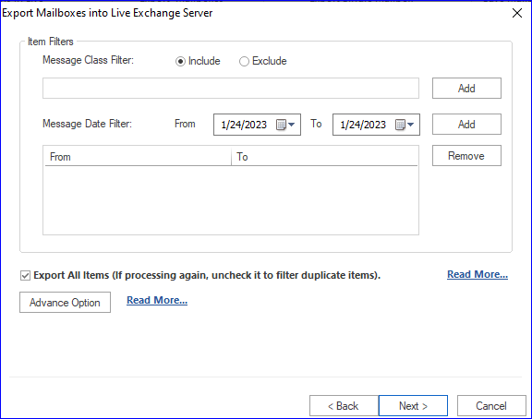
Task: Click the Message Class Filter label
Action: [x=89, y=60]
